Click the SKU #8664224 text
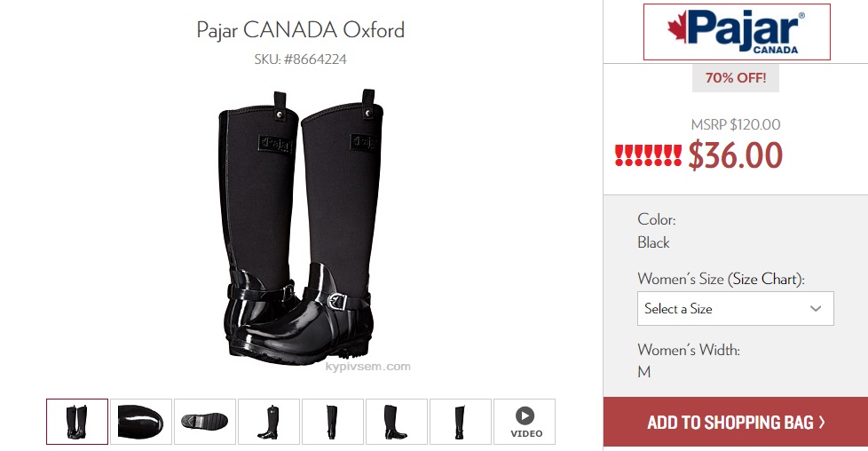 (301, 59)
